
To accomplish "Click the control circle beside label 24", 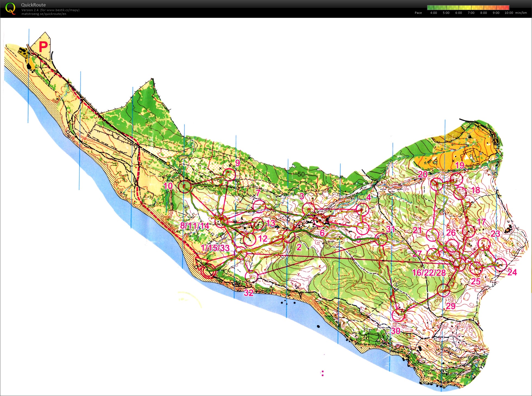I will pos(500,265).
